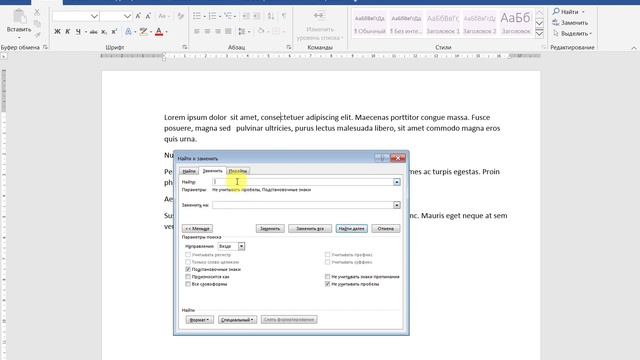Apply the Обычный style
This screenshot has width=640, height=360.
[369, 24]
